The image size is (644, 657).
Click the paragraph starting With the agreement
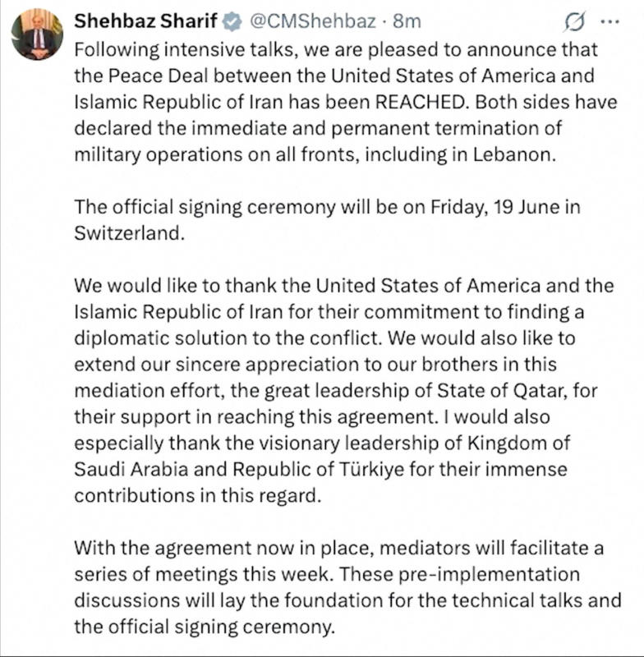pos(347,587)
